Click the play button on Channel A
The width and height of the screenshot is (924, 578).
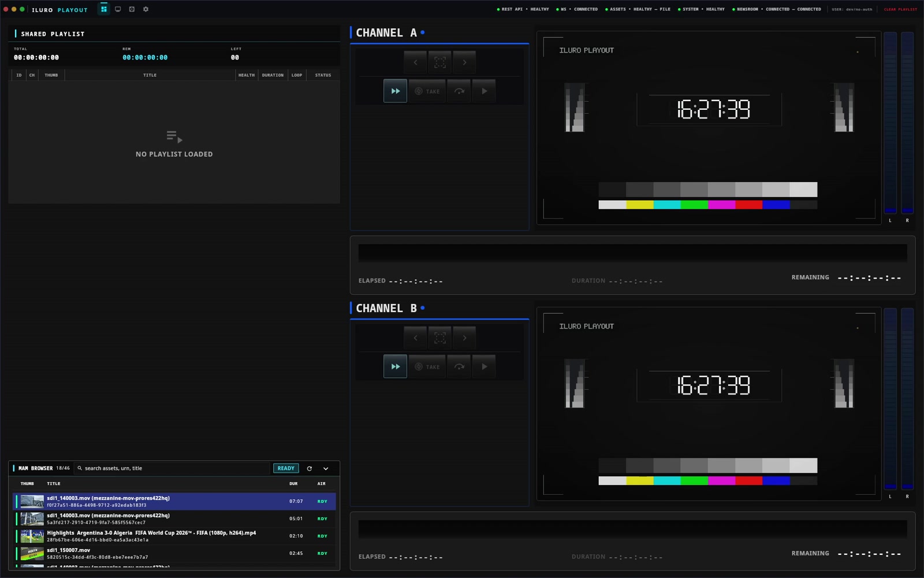(x=484, y=91)
